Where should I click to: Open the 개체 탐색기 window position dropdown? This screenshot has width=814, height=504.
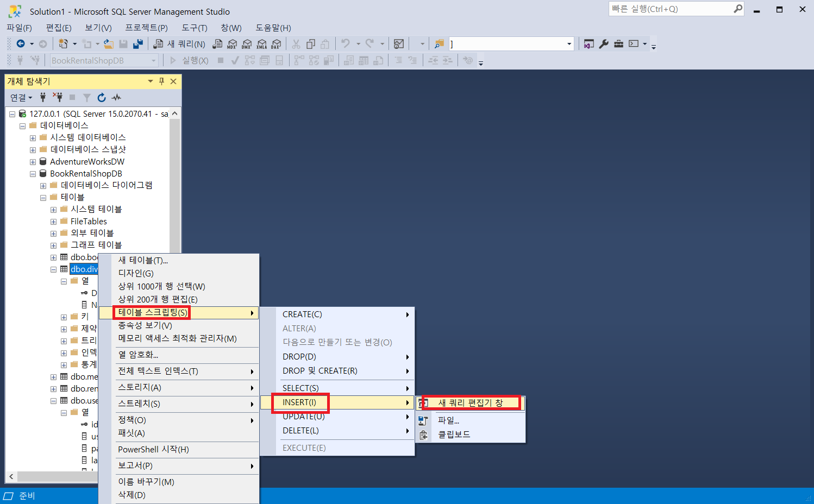click(x=151, y=81)
